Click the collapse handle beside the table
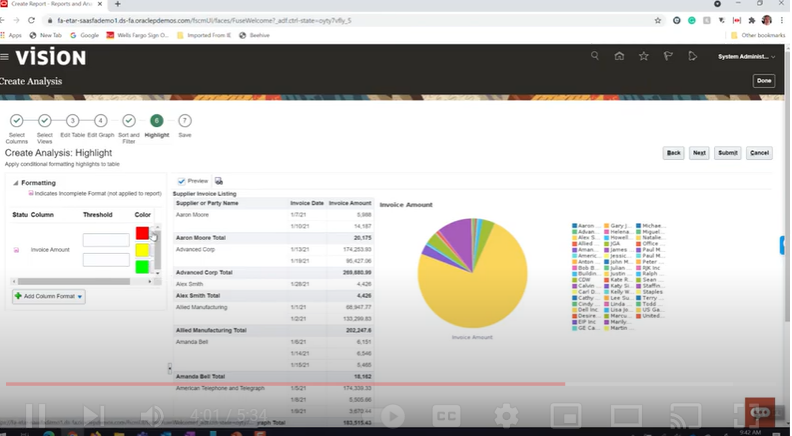792x436 pixels. [x=170, y=368]
